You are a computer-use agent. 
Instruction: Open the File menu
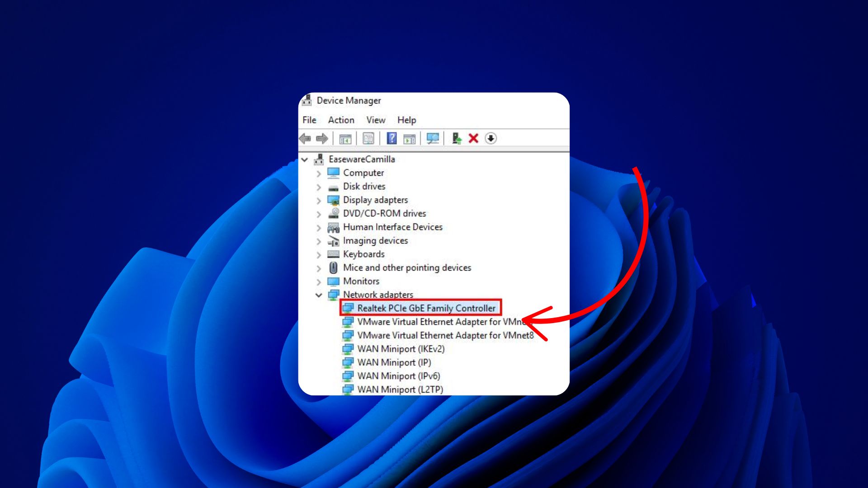(309, 120)
